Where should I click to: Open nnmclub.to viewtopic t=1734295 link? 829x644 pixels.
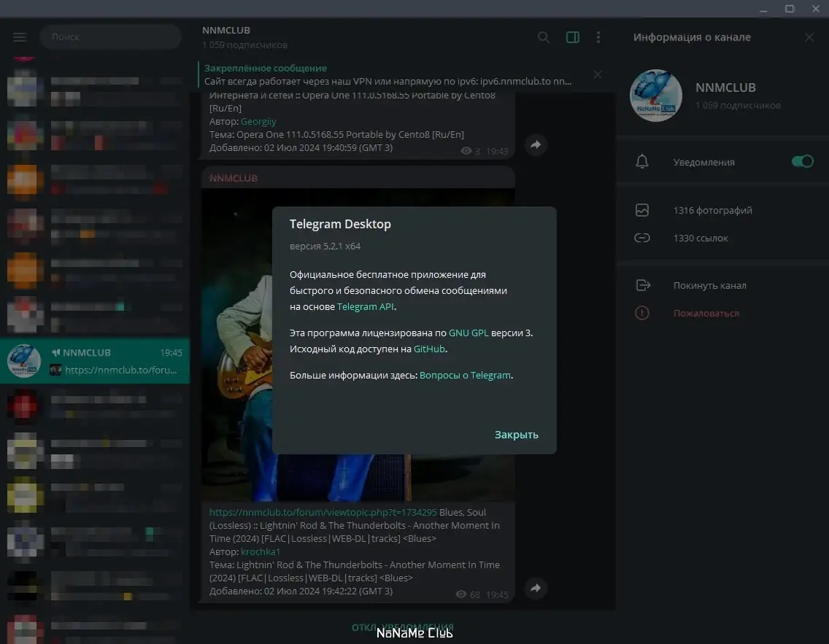pyautogui.click(x=323, y=512)
